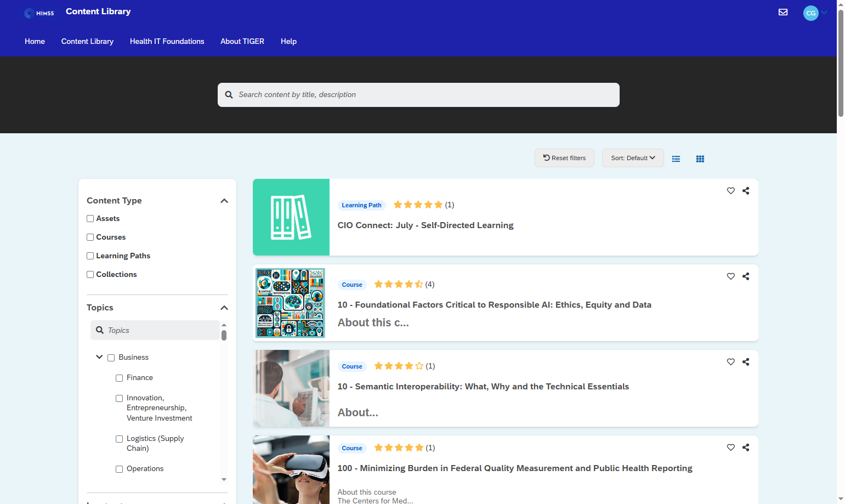Open Health IT Foundations menu
The height and width of the screenshot is (504, 845).
coord(167,42)
